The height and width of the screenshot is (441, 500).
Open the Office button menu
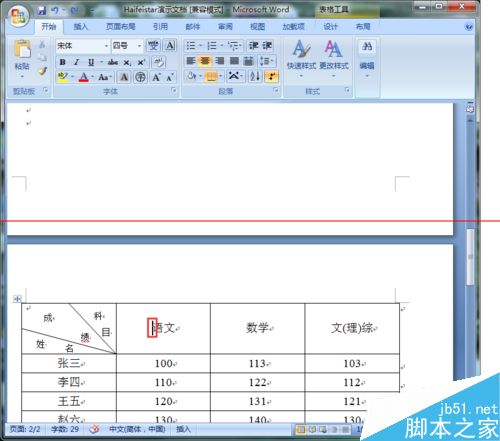click(18, 16)
